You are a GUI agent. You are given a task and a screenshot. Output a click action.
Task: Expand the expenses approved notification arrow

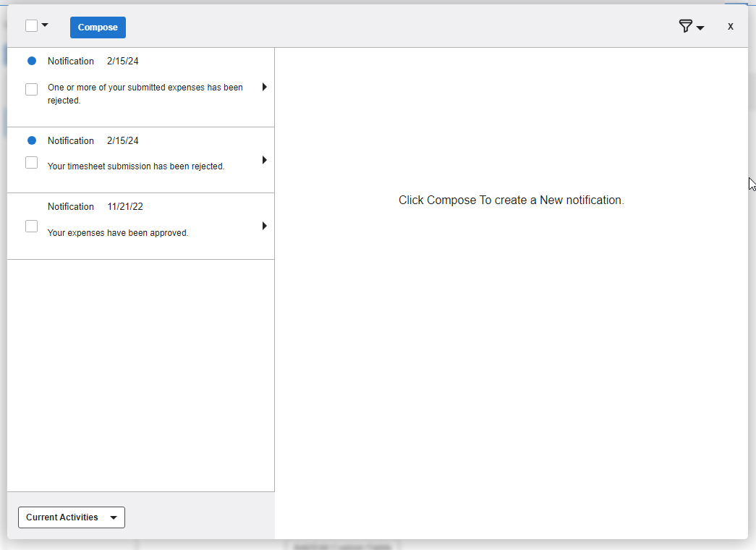[264, 226]
